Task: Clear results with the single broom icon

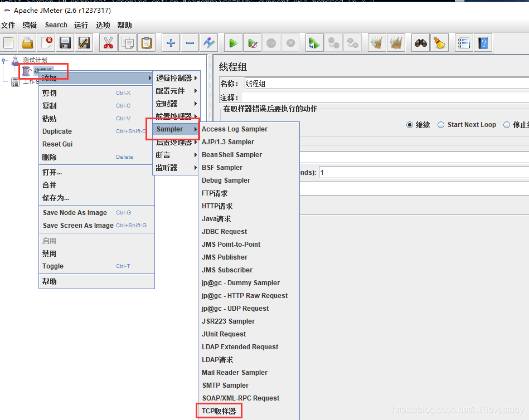Action: [377, 43]
